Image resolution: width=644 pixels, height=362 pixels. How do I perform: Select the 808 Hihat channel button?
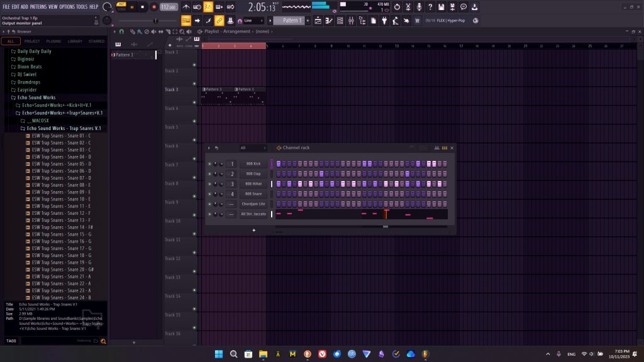[x=253, y=184]
